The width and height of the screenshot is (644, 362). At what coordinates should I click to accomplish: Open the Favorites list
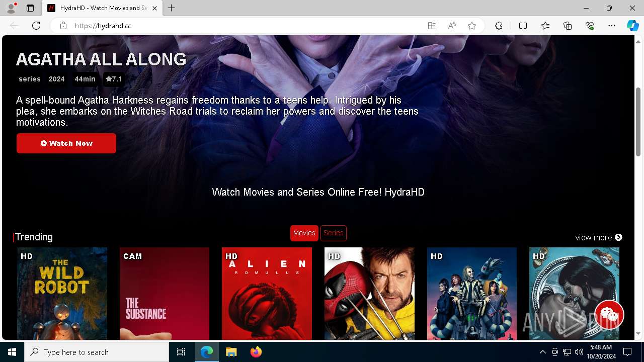pos(545,26)
